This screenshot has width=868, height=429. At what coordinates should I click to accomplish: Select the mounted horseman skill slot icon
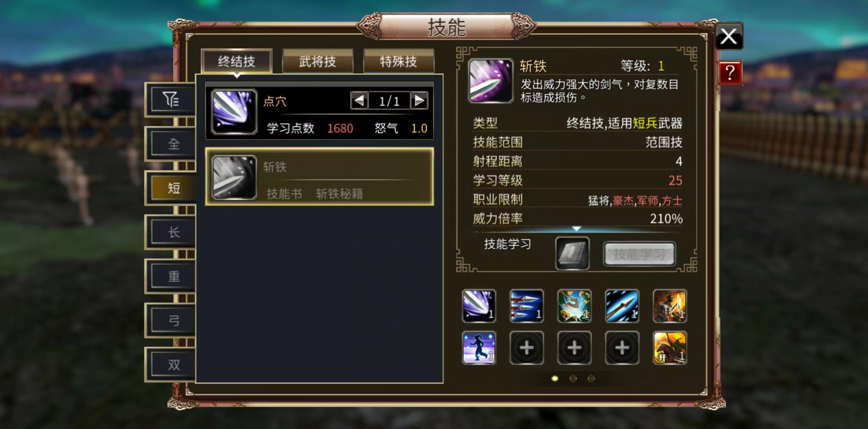(x=670, y=348)
